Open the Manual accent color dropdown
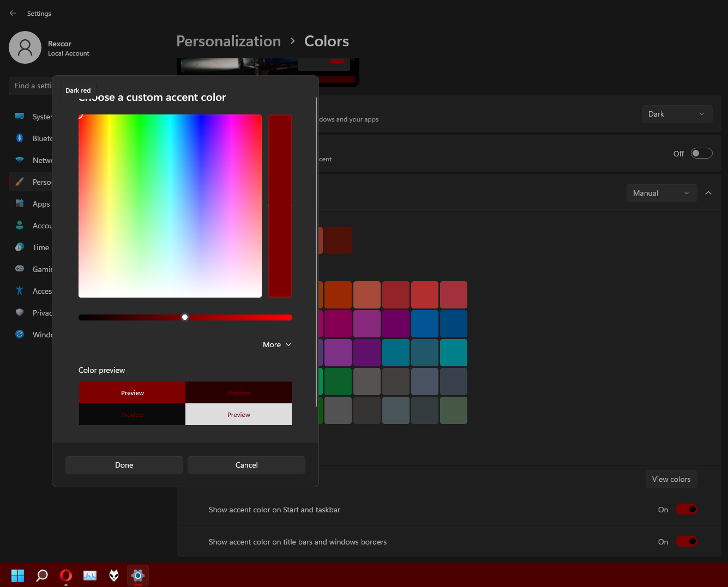The height and width of the screenshot is (587, 728). tap(661, 193)
